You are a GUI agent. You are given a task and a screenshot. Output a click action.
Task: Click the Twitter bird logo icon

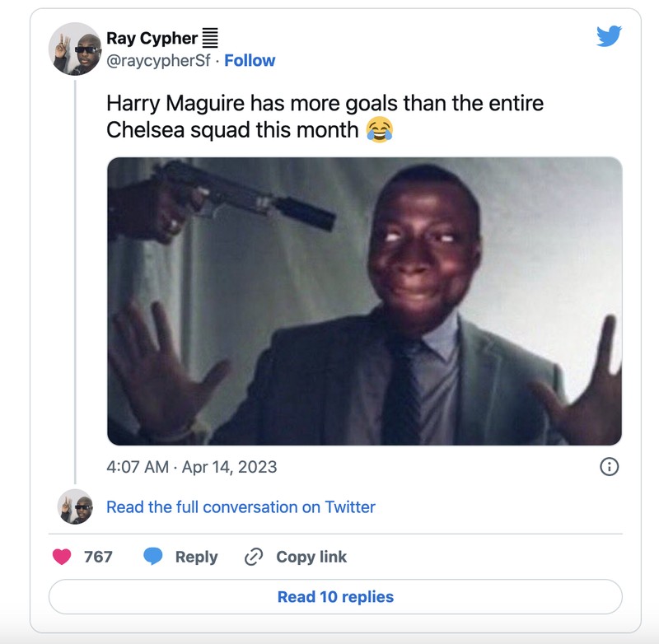(609, 36)
